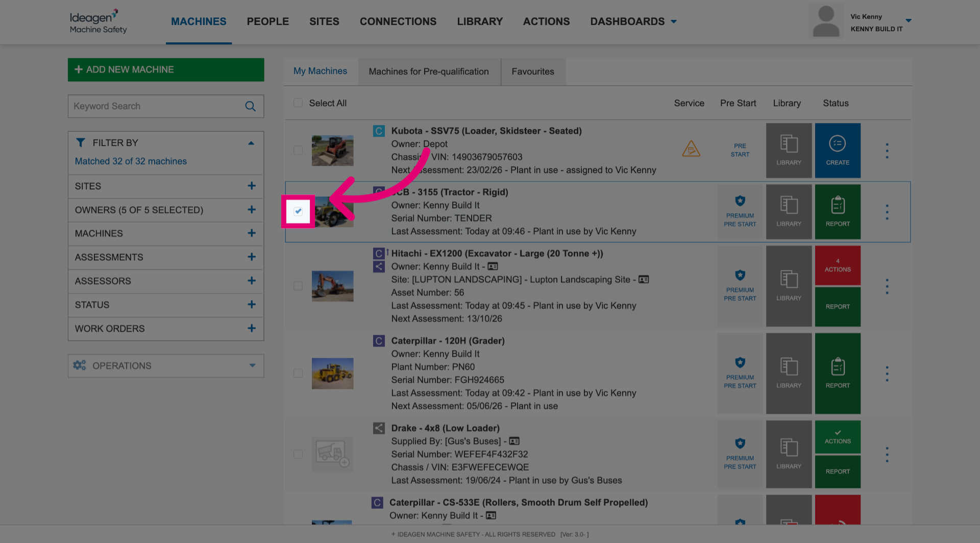
Task: Click the Ideagen Machine Safety logo
Action: pyautogui.click(x=98, y=21)
